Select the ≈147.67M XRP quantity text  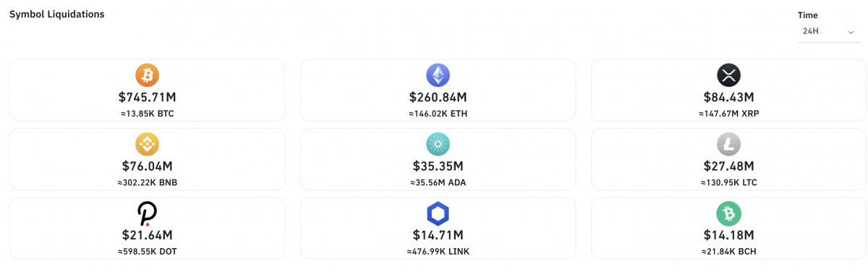pos(728,114)
